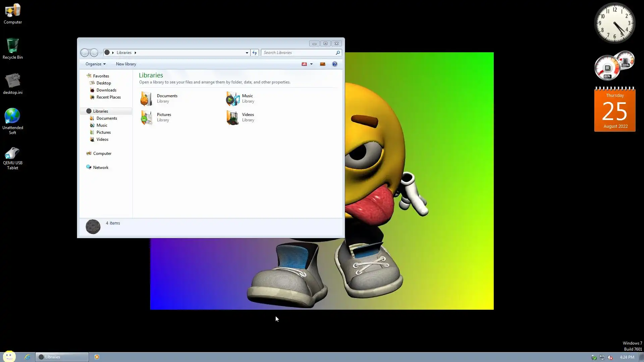644x362 pixels.
Task: Expand the change view options arrow
Action: click(311, 64)
